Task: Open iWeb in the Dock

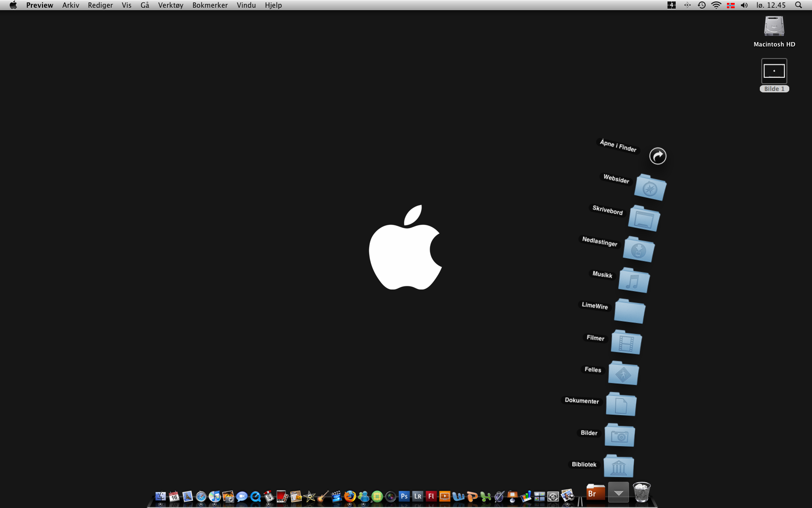Action: pos(296,496)
